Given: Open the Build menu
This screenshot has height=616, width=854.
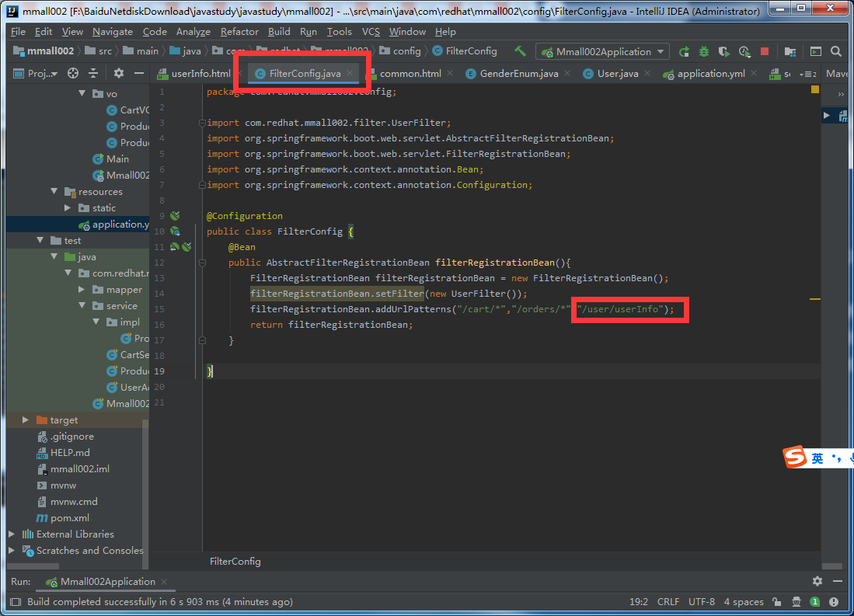Looking at the screenshot, I should pyautogui.click(x=279, y=32).
